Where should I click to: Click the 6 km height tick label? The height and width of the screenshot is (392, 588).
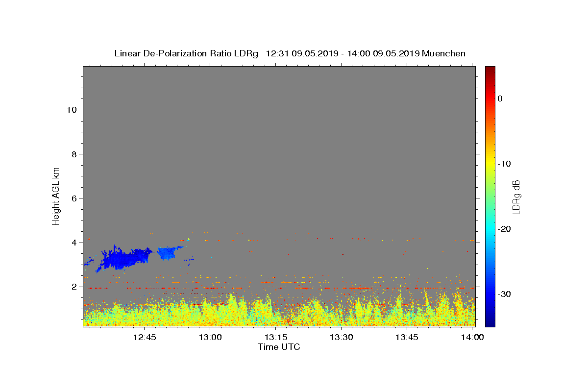(74, 198)
